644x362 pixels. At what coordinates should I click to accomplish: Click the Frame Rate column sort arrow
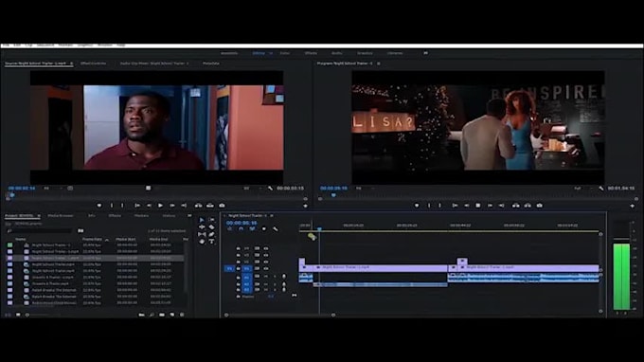click(x=107, y=240)
